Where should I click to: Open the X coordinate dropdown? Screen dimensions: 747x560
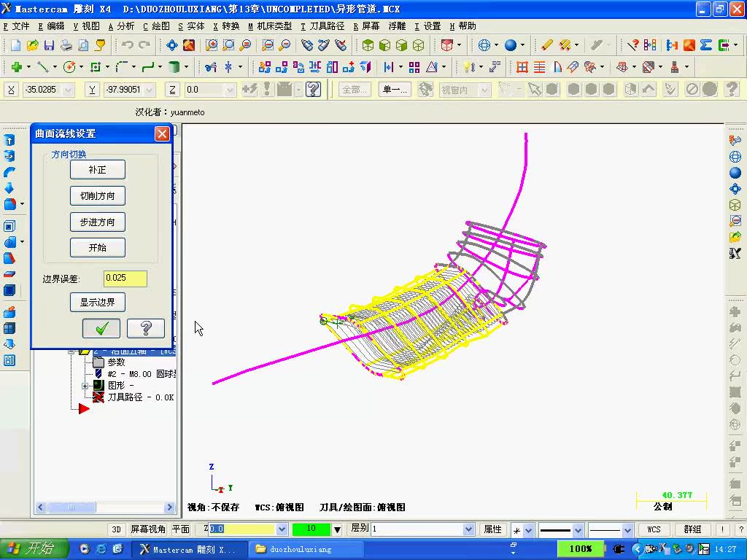click(68, 90)
